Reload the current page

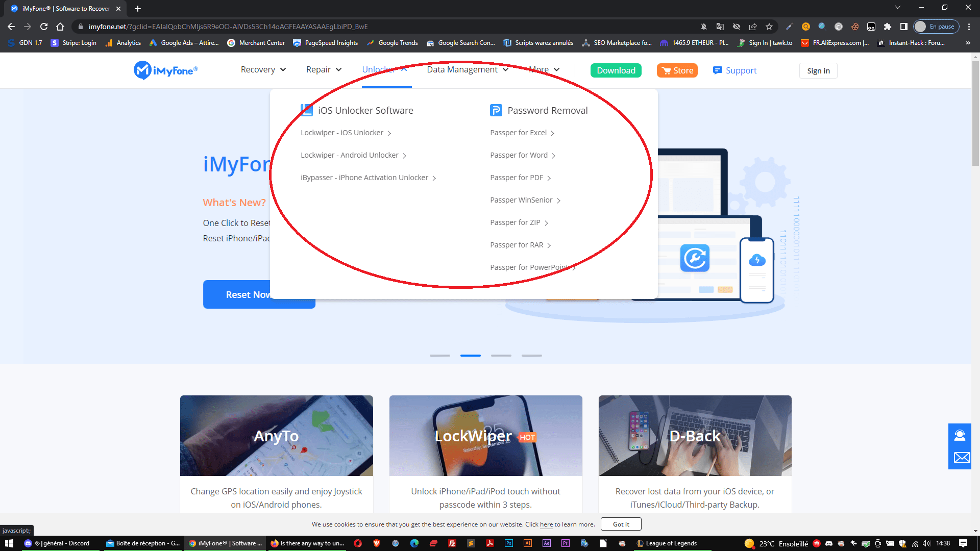(44, 27)
